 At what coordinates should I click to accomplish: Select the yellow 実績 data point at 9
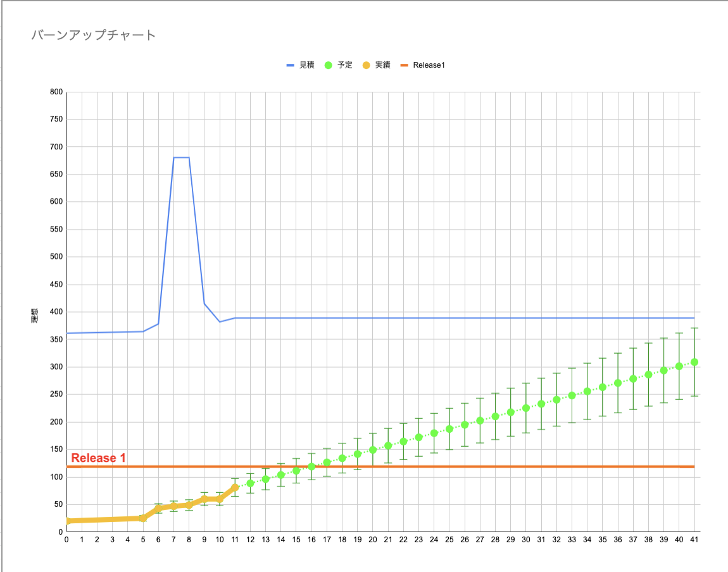pyautogui.click(x=204, y=499)
